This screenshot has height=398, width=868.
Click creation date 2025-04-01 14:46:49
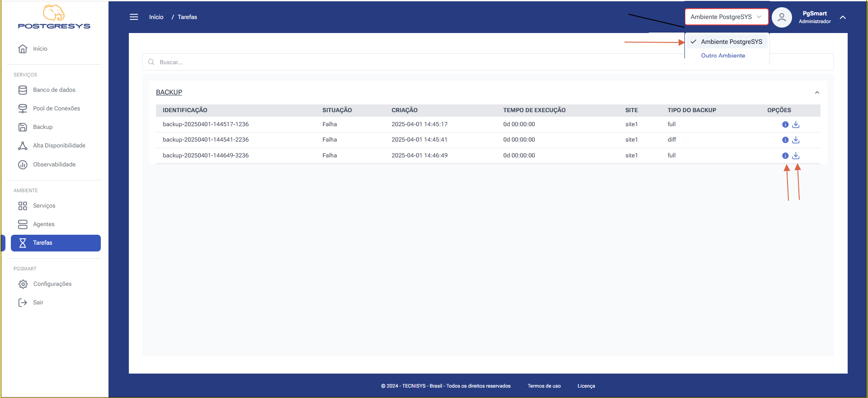(x=420, y=156)
